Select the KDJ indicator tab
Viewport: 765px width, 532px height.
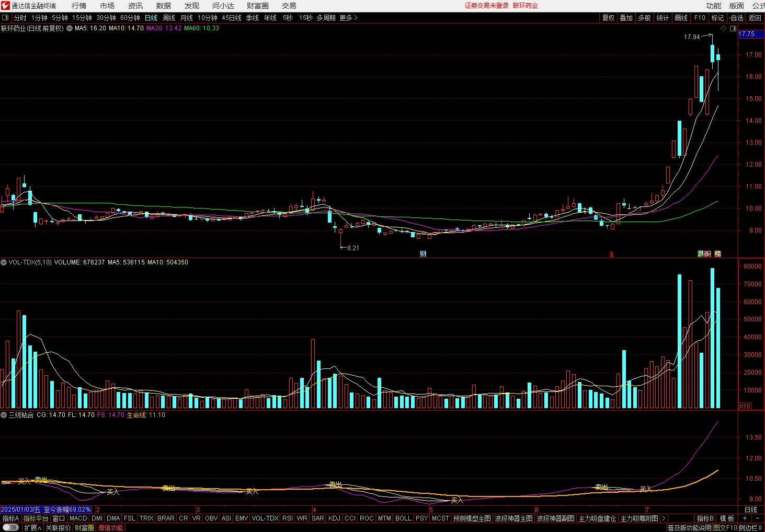(x=334, y=518)
